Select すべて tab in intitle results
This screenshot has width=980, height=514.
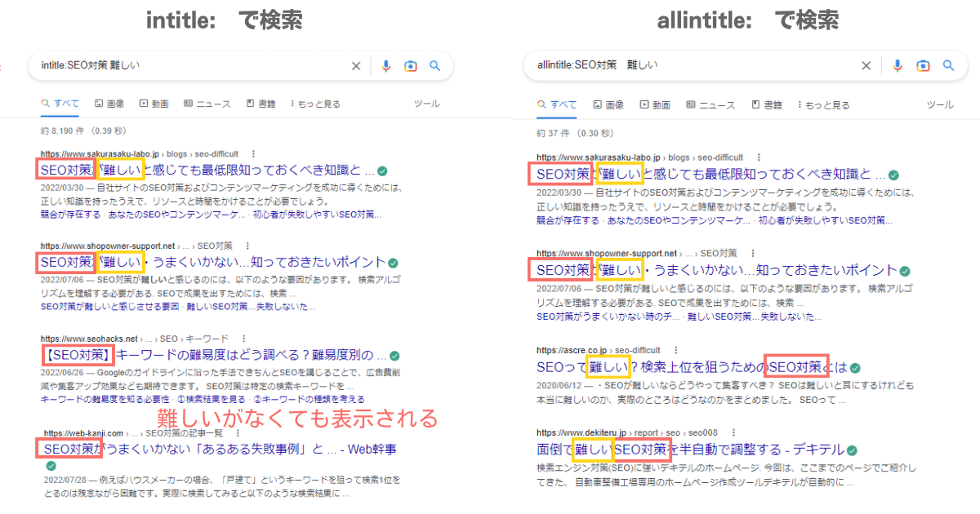60,104
